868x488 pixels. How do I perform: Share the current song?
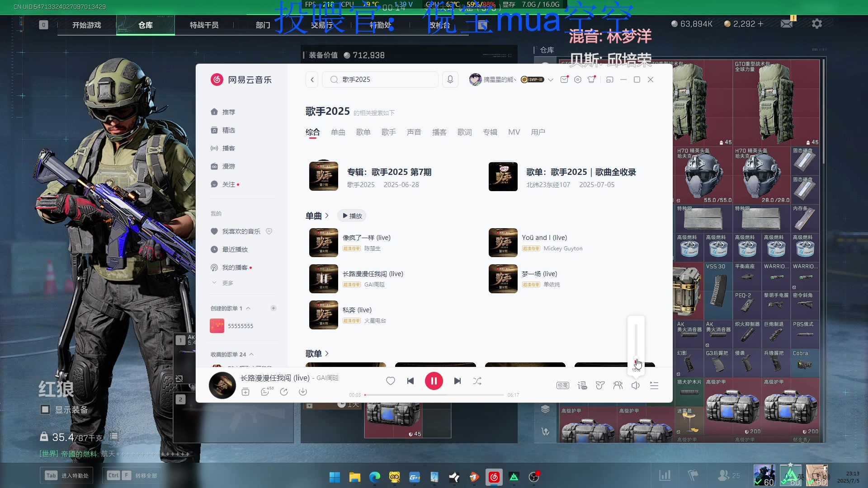click(x=284, y=392)
